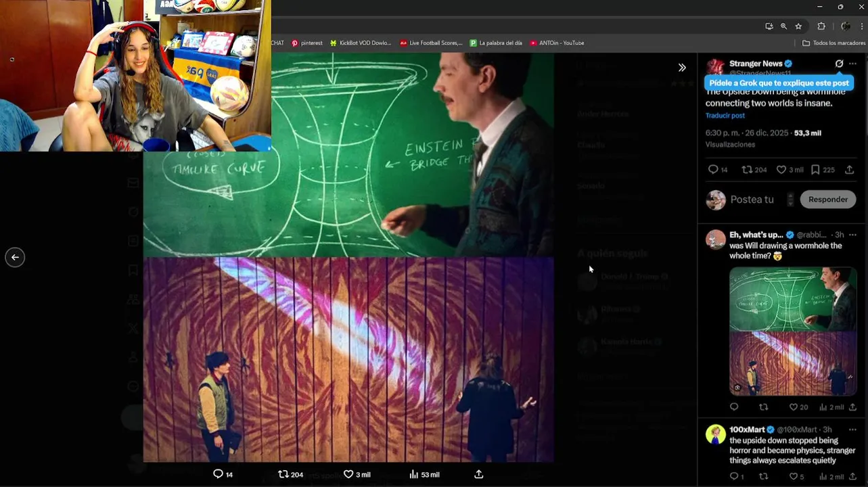View stats of 100xMart comment
868x487 pixels.
pyautogui.click(x=831, y=476)
